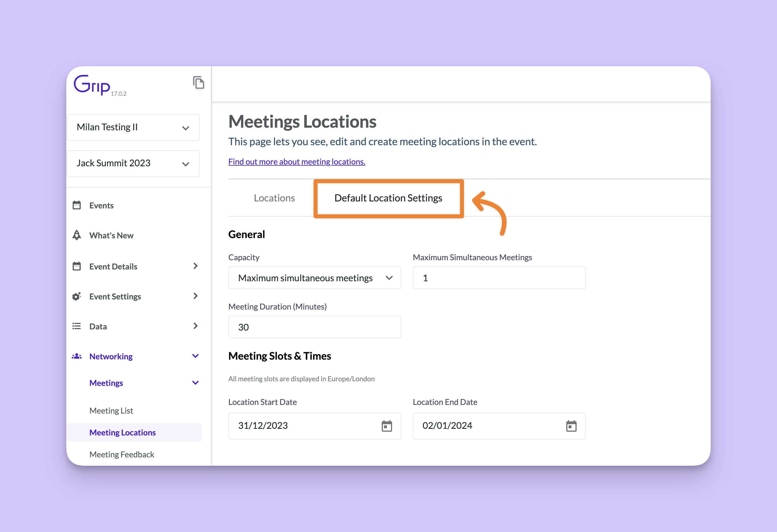This screenshot has height=532, width=777.
Task: Switch to the Locations tab
Action: click(274, 198)
